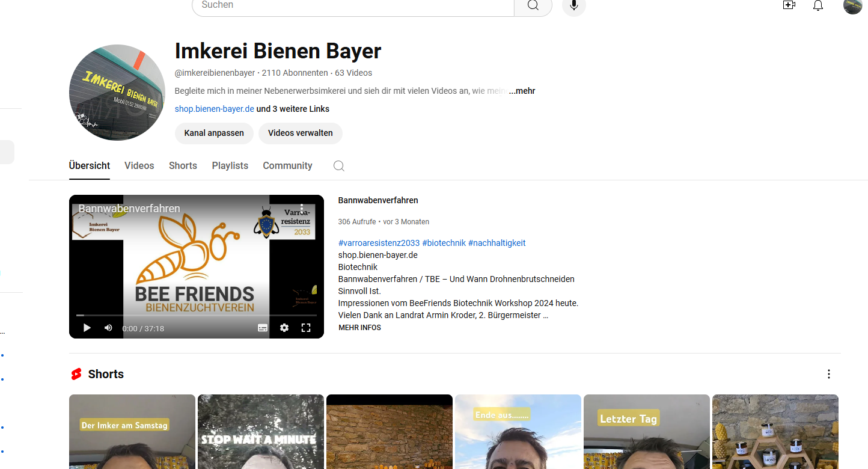Viewport: 868px width, 469px height.
Task: Open the Ende aus short
Action: (518, 432)
